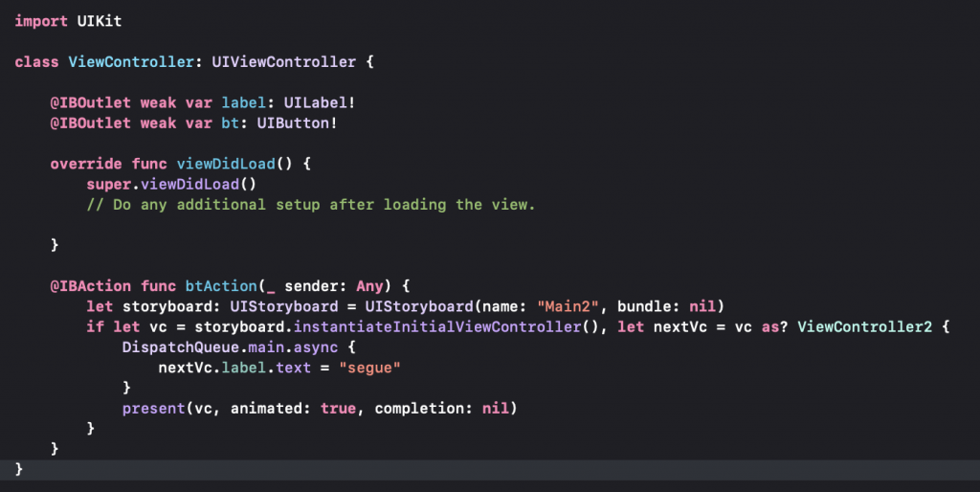The height and width of the screenshot is (492, 980).
Task: Click the 'UILabel!' type annotation
Action: [320, 102]
